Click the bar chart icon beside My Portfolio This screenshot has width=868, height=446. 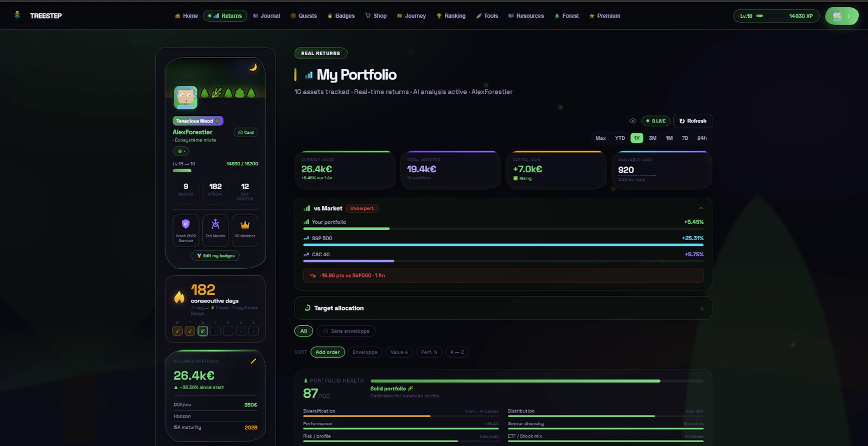(x=309, y=75)
